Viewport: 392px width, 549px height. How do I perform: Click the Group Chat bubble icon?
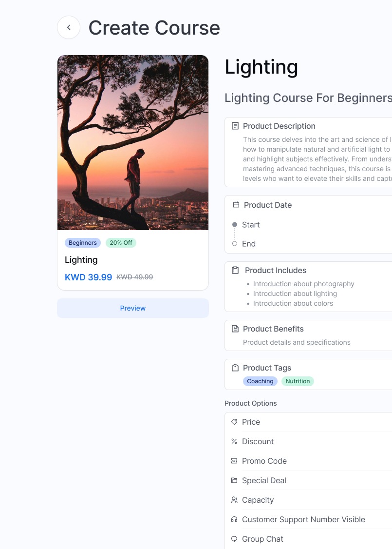click(x=234, y=539)
